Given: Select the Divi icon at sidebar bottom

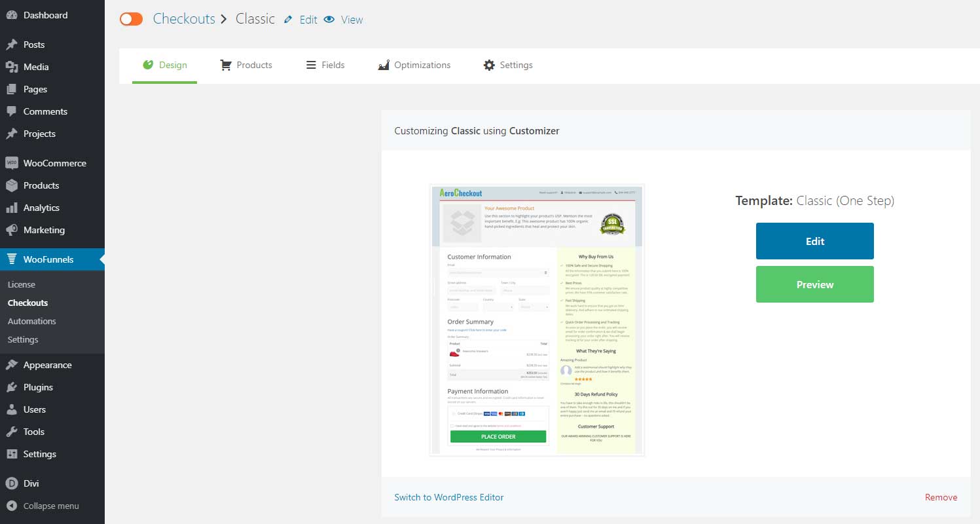Looking at the screenshot, I should pos(11,483).
